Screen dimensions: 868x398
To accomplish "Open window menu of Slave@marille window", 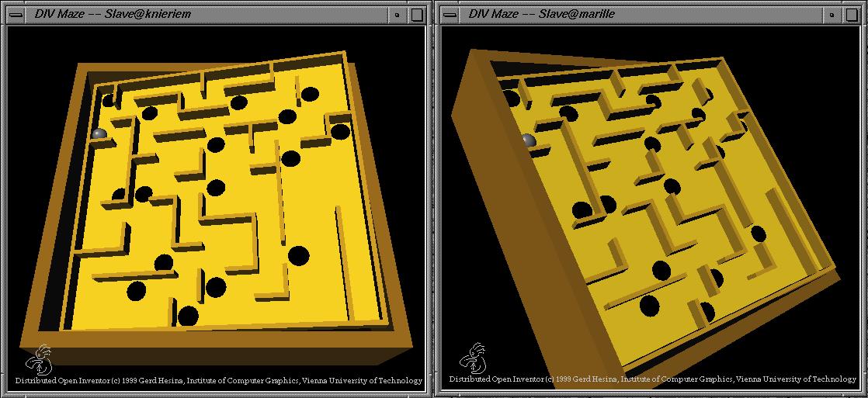I will [450, 15].
